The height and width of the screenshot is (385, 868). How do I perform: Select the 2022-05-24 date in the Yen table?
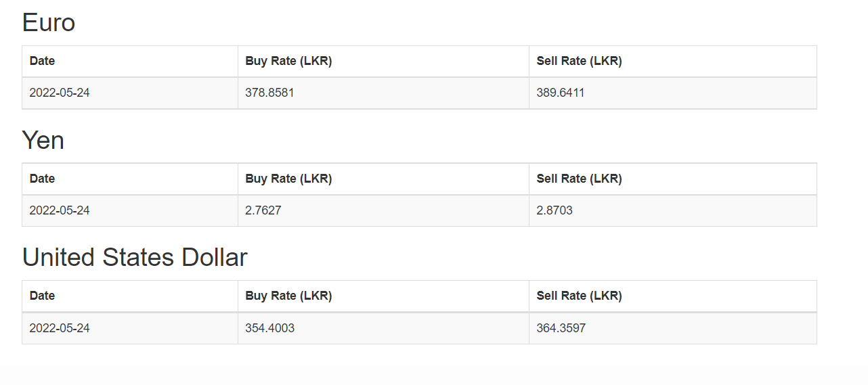click(x=60, y=210)
